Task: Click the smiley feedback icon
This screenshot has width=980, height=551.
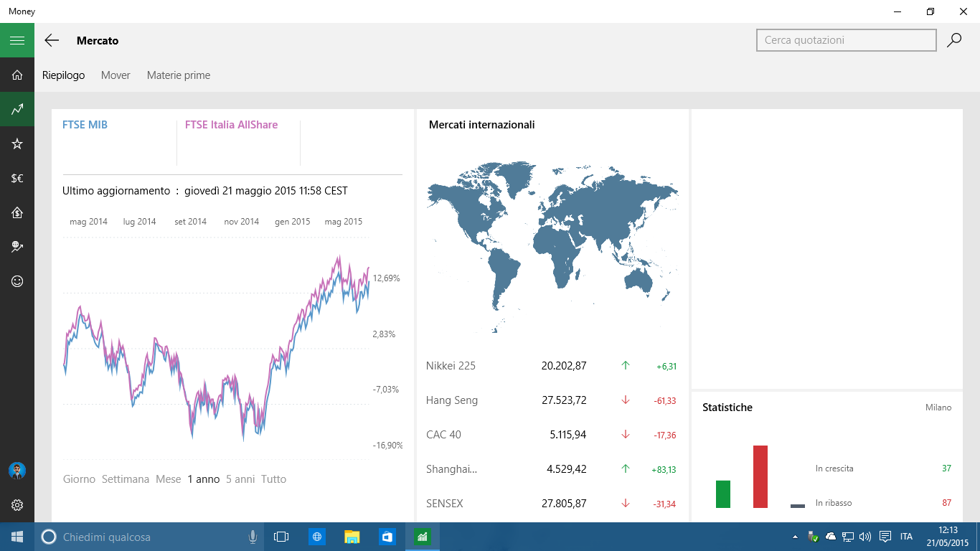Action: 17,281
